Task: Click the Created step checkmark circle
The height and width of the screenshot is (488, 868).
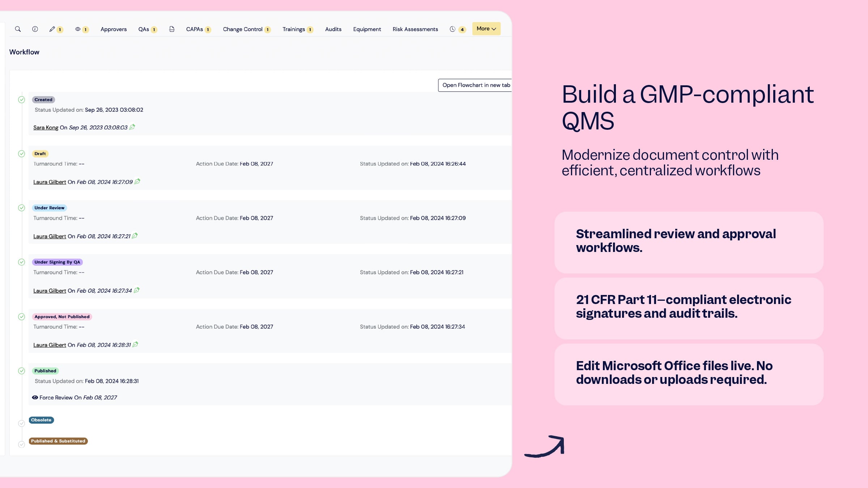Action: pyautogui.click(x=22, y=99)
